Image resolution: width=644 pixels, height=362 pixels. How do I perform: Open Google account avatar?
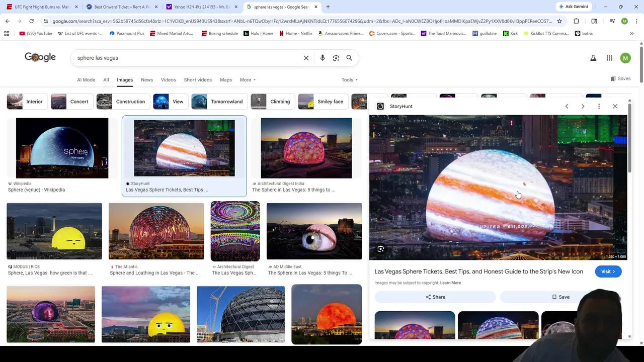[625, 58]
